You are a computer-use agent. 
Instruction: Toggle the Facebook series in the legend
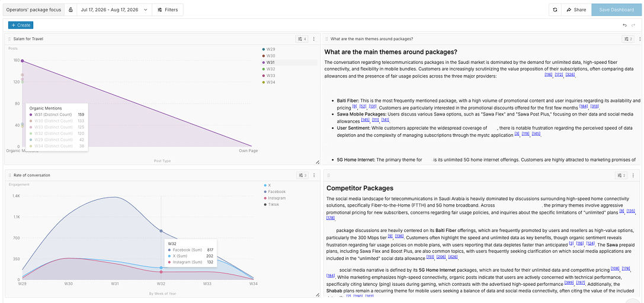[274, 192]
